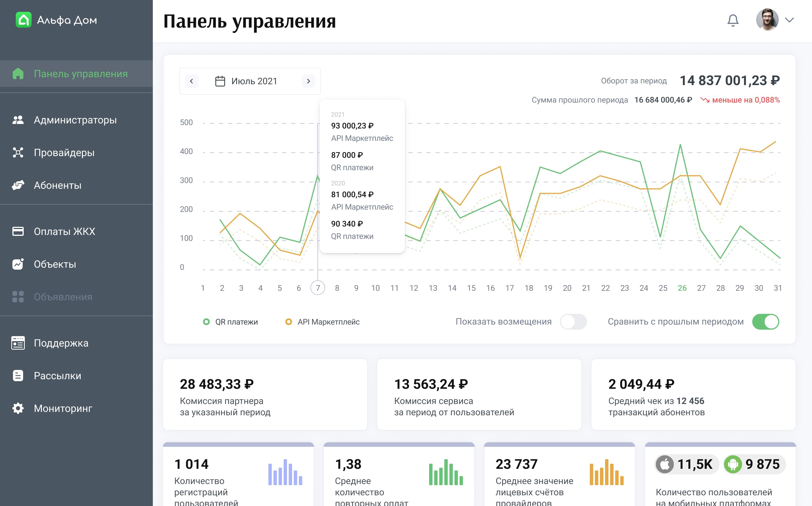Click the calendar icon next to Июль 2021
The width and height of the screenshot is (812, 506).
pyautogui.click(x=220, y=81)
